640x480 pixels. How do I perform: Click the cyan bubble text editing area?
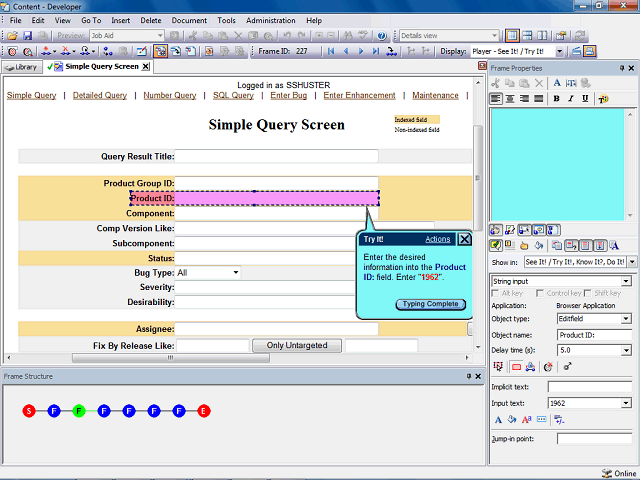point(558,164)
